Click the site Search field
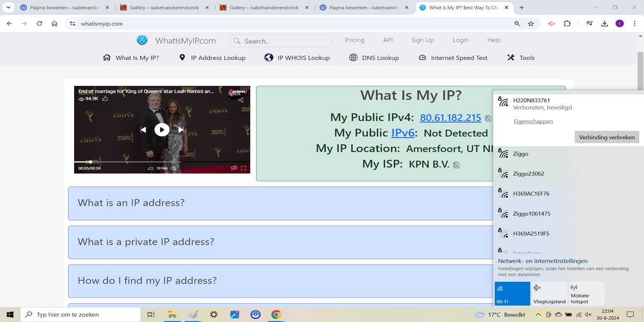This screenshot has width=644, height=322. [281, 41]
